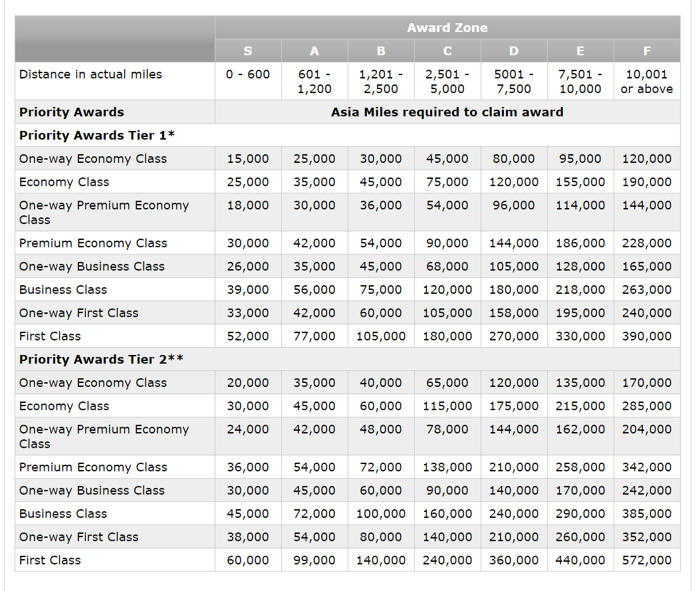Click Tier 1 "One-way Premium Economy Class" label
700x591 pixels.
(104, 212)
